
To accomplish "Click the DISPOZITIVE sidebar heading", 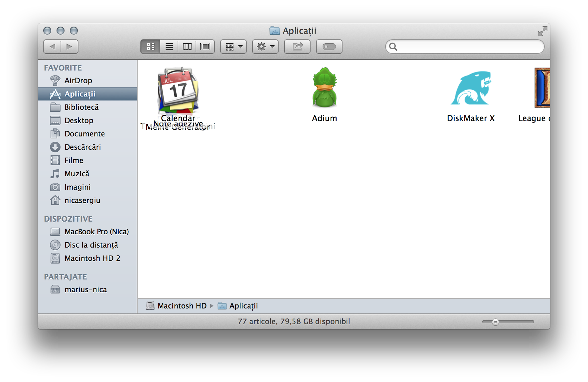I will click(68, 219).
